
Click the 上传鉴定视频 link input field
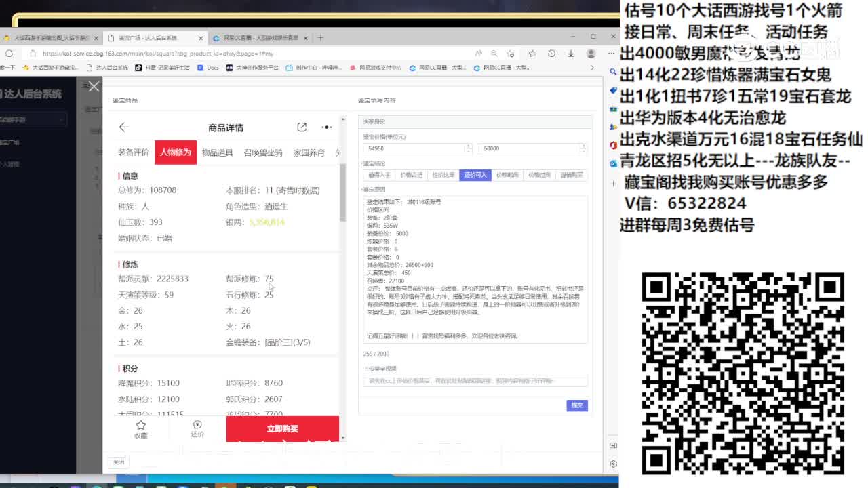pyautogui.click(x=475, y=381)
